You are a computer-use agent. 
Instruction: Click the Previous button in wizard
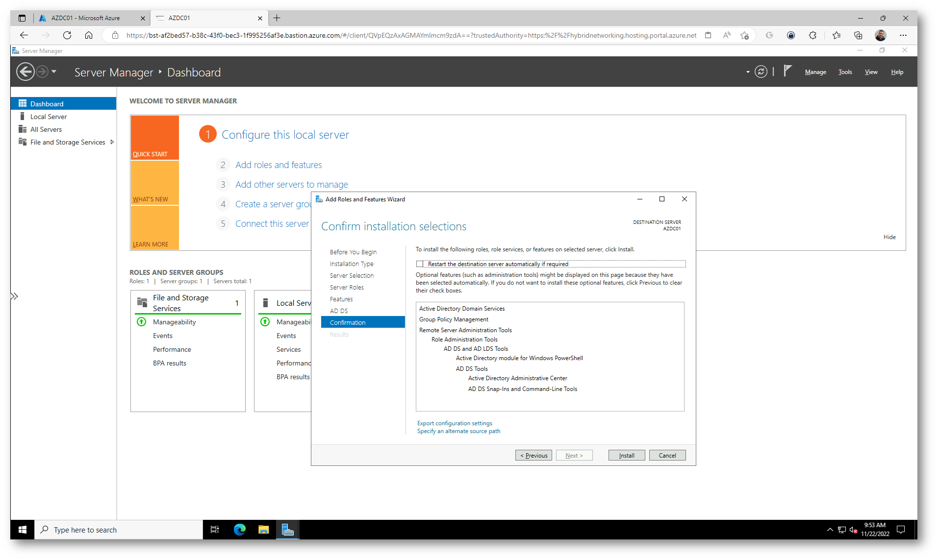click(x=533, y=456)
